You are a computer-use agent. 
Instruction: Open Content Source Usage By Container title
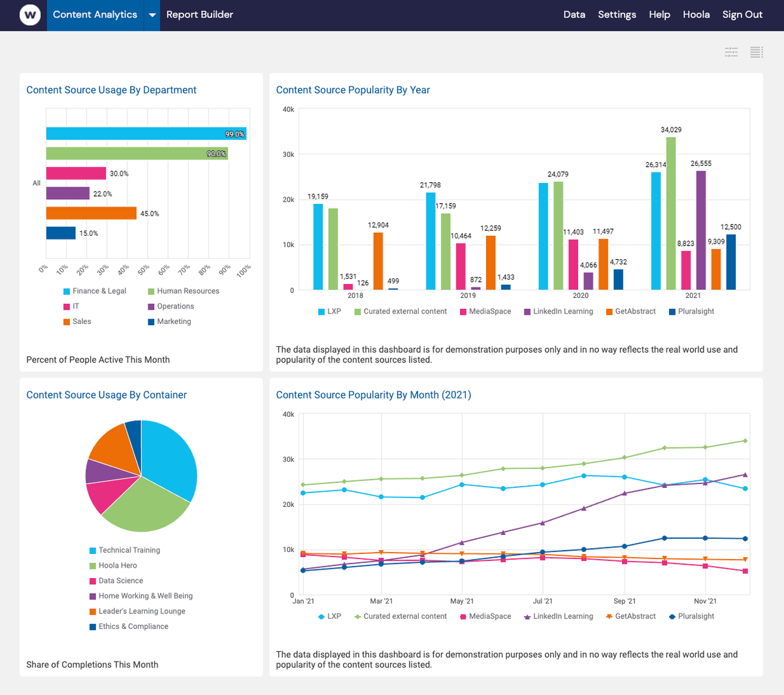(x=106, y=395)
